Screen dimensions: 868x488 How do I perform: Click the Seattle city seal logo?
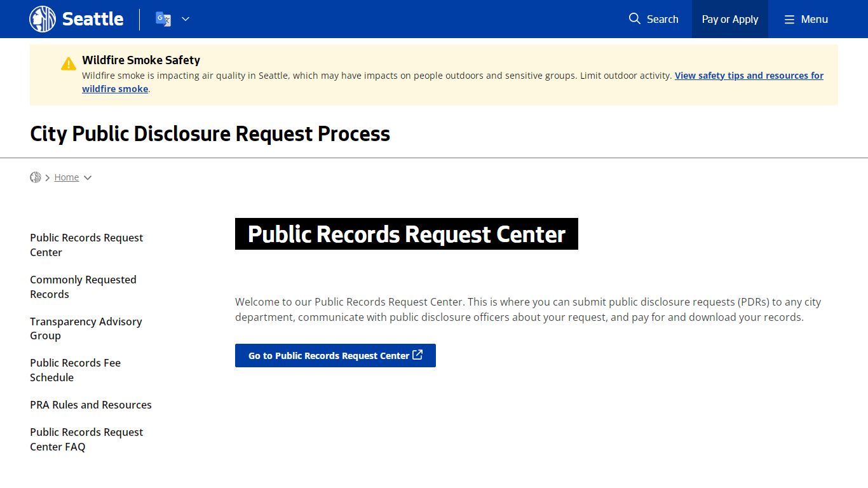(x=43, y=19)
